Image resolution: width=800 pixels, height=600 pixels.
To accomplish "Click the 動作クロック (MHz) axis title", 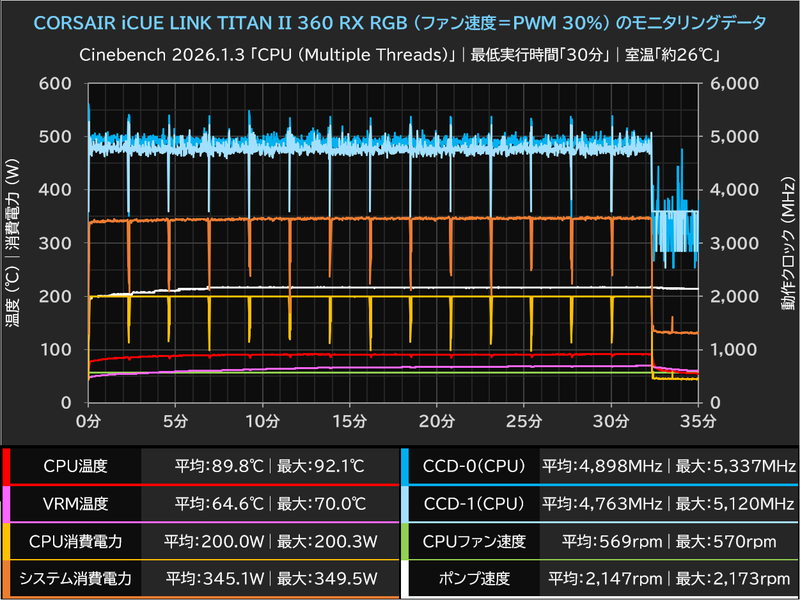I will coord(787,243).
